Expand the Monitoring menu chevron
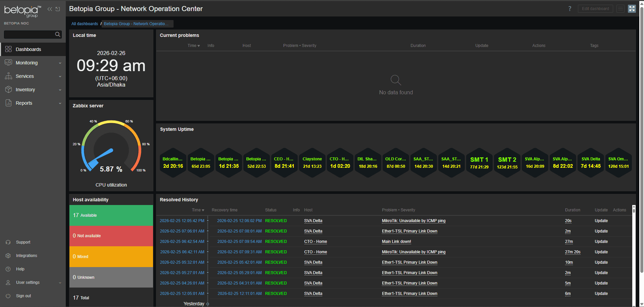Image resolution: width=644 pixels, height=307 pixels. click(60, 63)
